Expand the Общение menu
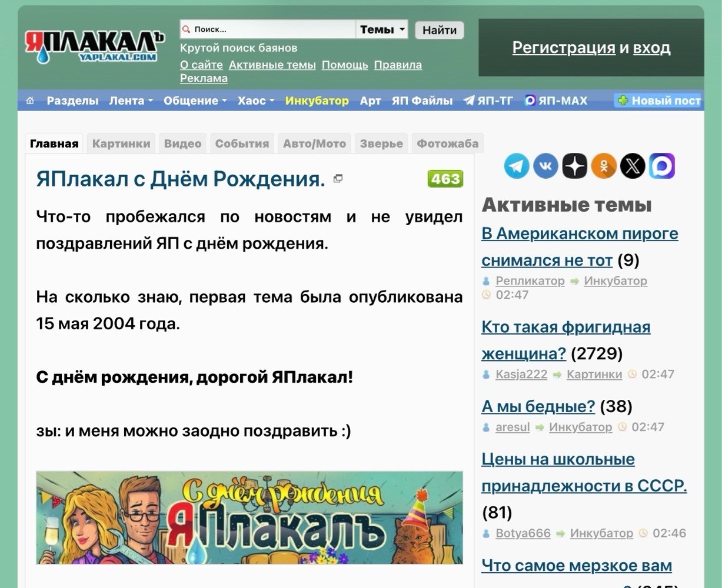This screenshot has height=588, width=722. pos(195,101)
